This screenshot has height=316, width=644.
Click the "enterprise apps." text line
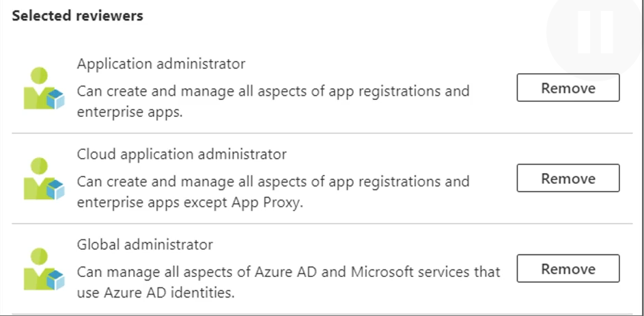tap(130, 112)
